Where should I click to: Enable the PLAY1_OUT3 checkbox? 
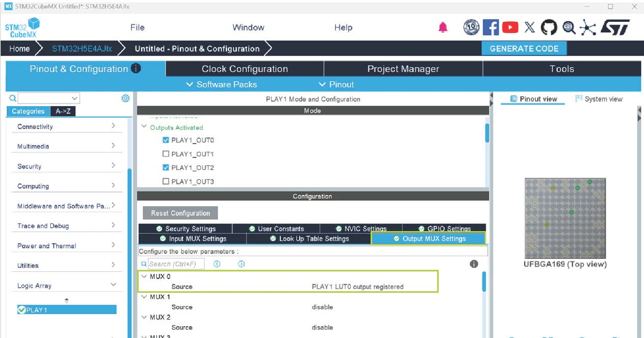pos(166,181)
